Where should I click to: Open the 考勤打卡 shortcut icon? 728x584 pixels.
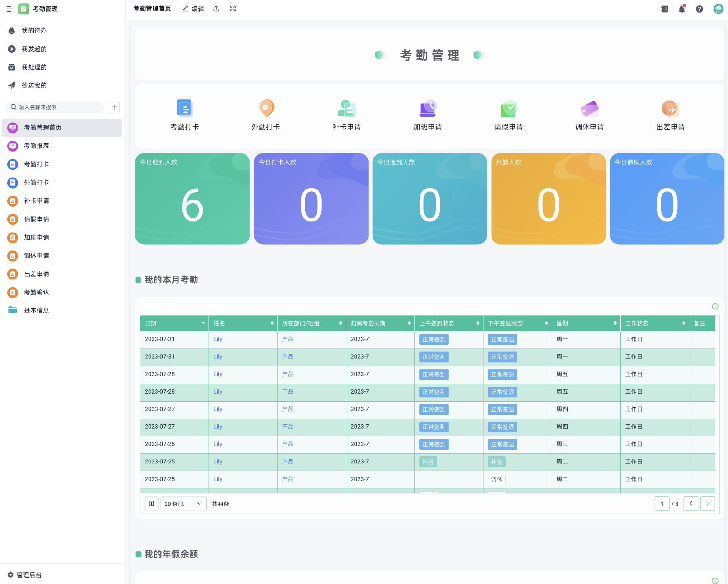coord(185,108)
